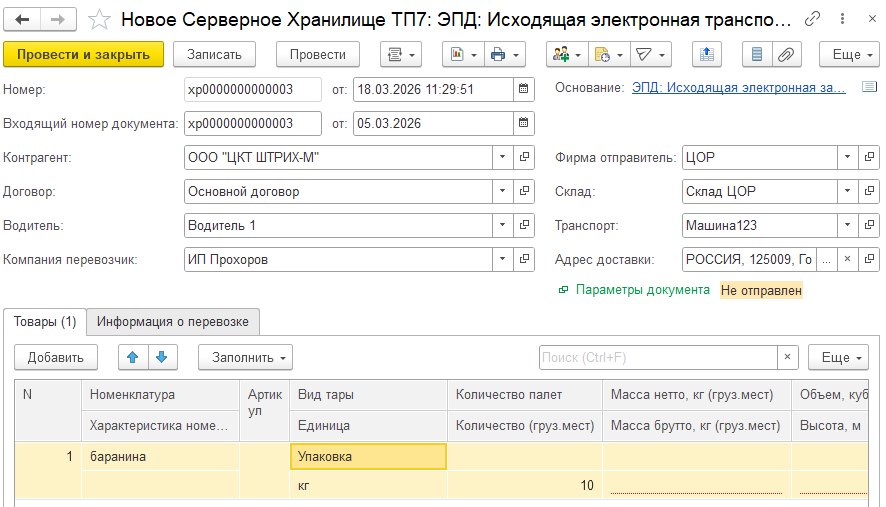Expand the Фирма отправитель dropdown list
Image resolution: width=886 pixels, height=507 pixels.
coord(848,157)
